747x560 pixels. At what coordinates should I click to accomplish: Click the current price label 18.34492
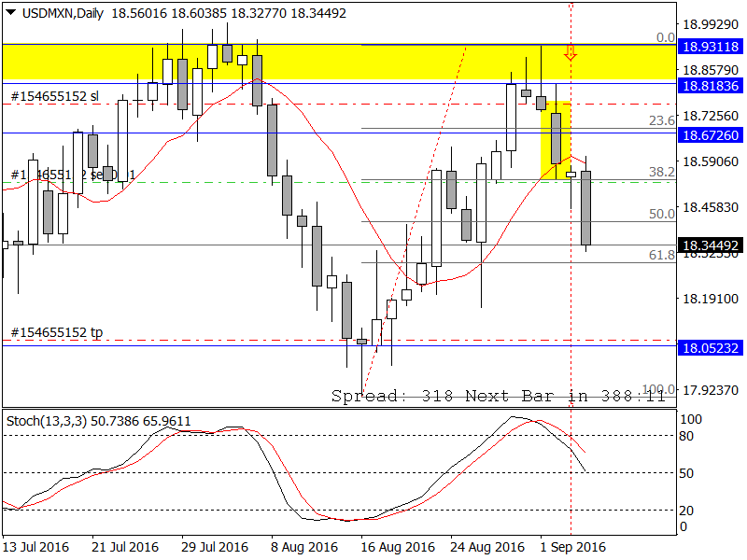[x=711, y=245]
